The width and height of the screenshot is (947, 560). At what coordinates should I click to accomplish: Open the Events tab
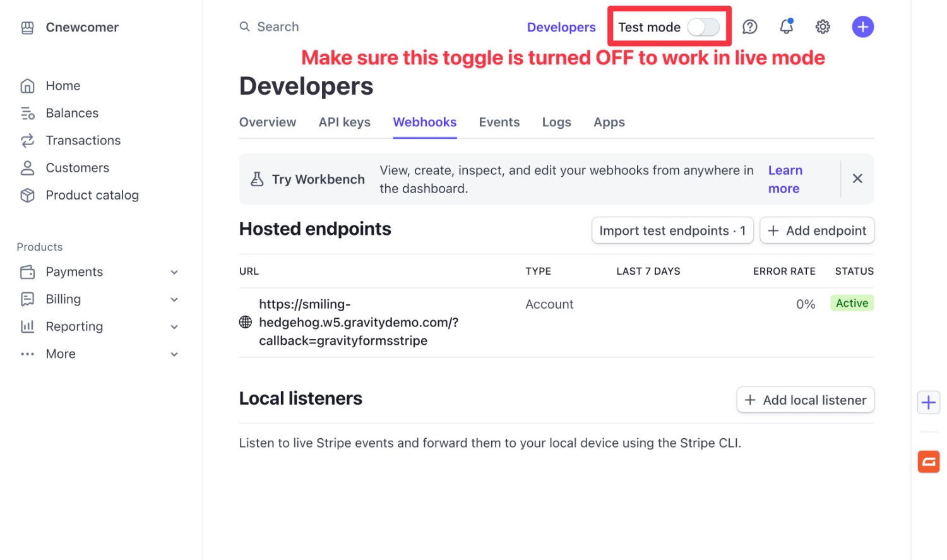(x=499, y=122)
